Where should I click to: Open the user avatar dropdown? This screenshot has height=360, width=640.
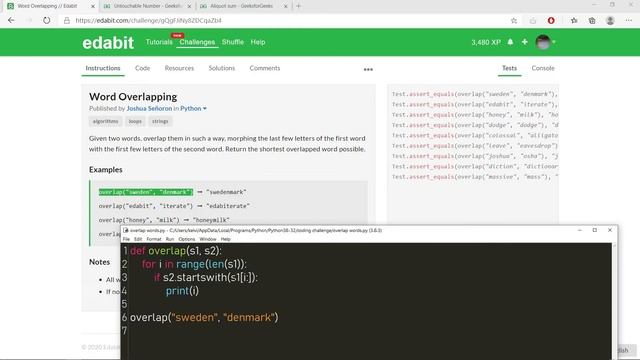(545, 42)
